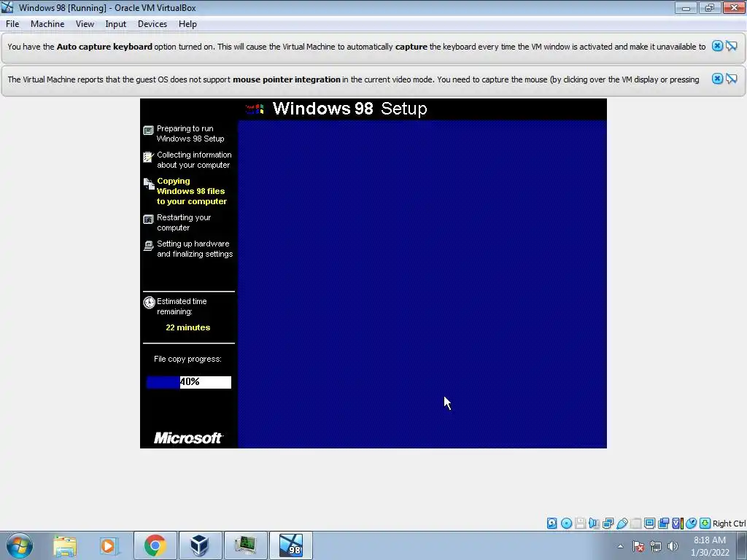The image size is (747, 560).
Task: Click the taskbar clock showing 8:18 AM
Action: tap(710, 546)
